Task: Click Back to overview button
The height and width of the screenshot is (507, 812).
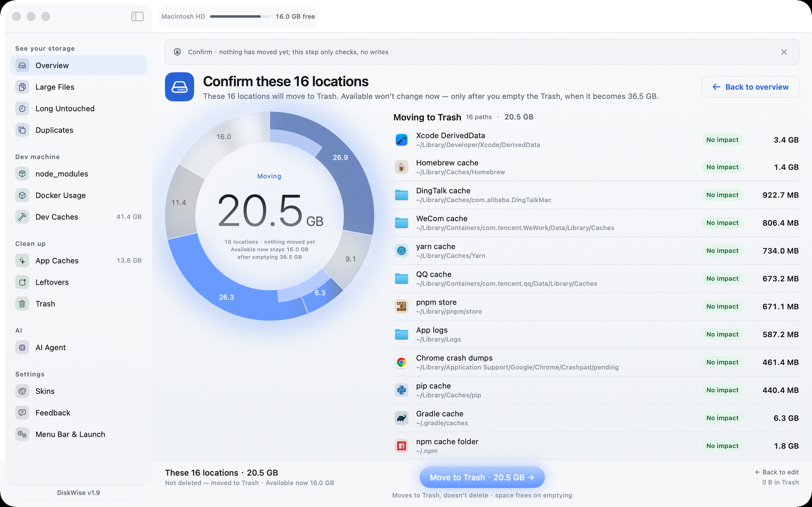Action: 750,87
